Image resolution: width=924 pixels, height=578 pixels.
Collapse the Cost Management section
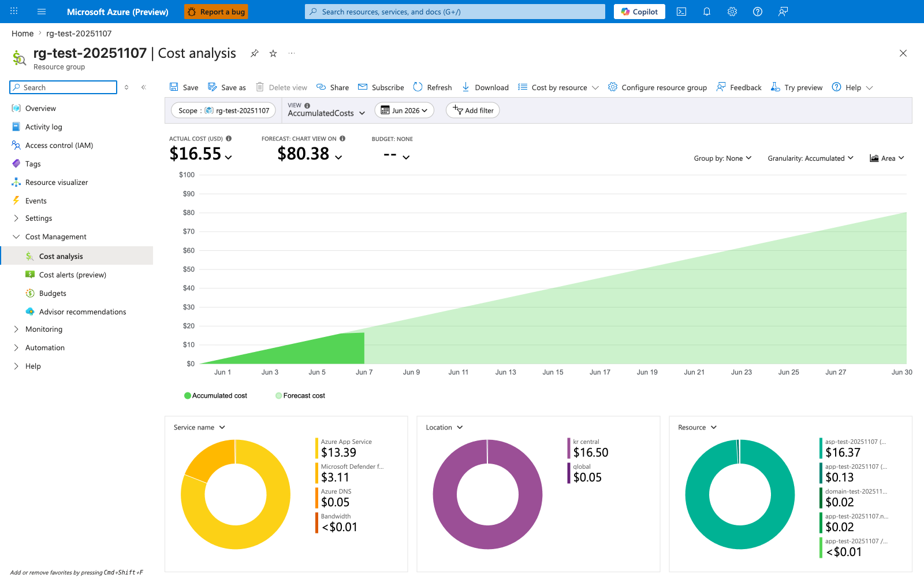point(16,237)
